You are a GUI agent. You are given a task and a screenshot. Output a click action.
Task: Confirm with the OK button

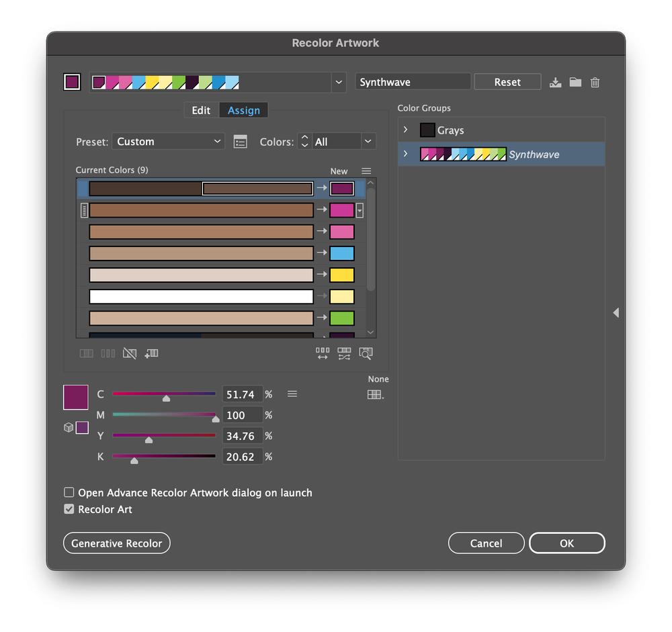[566, 543]
